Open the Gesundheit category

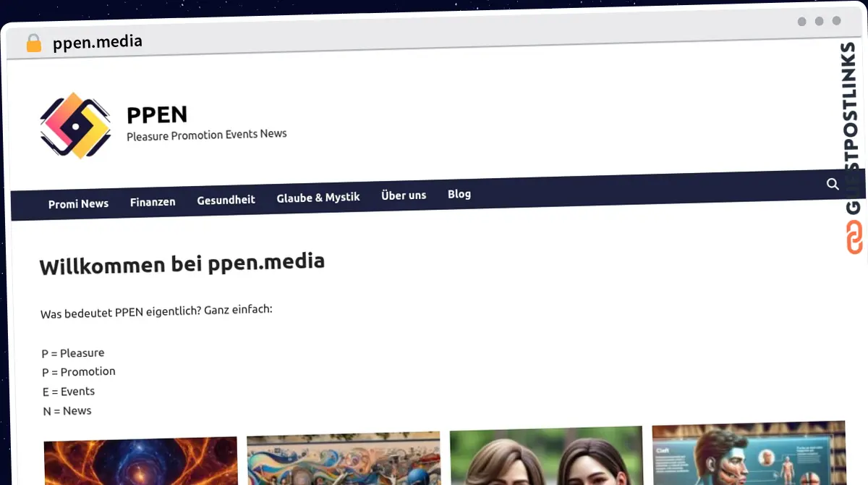pos(226,200)
